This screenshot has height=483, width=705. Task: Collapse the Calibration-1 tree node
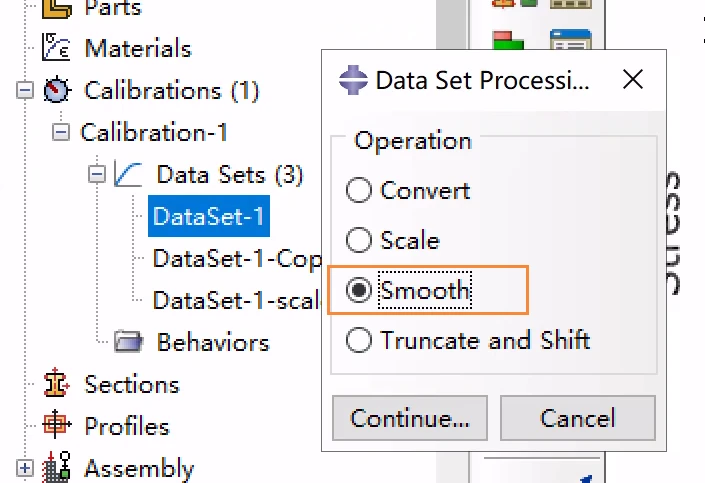pos(61,132)
